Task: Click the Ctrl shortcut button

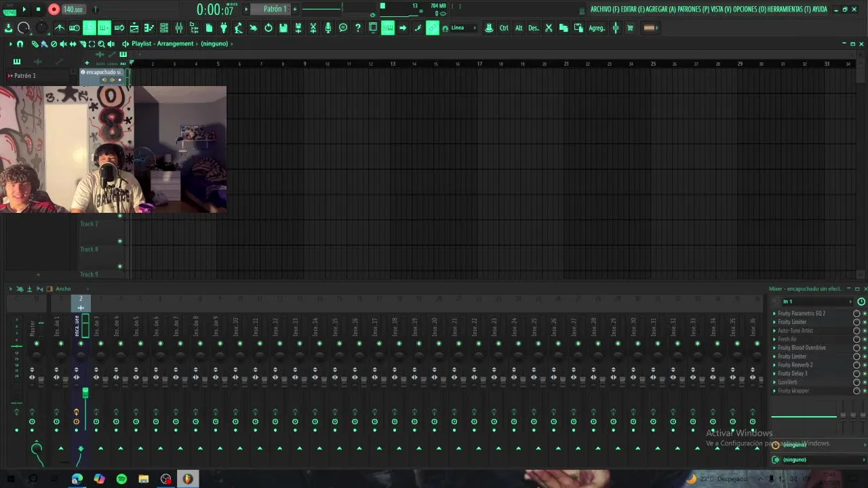Action: pyautogui.click(x=504, y=28)
